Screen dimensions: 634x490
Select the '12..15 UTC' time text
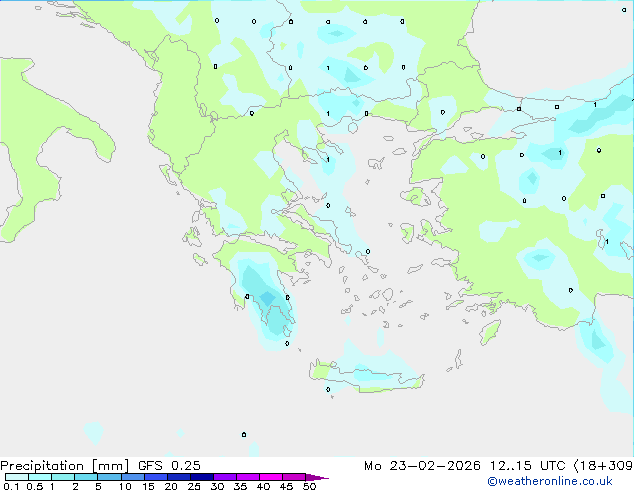(527, 466)
